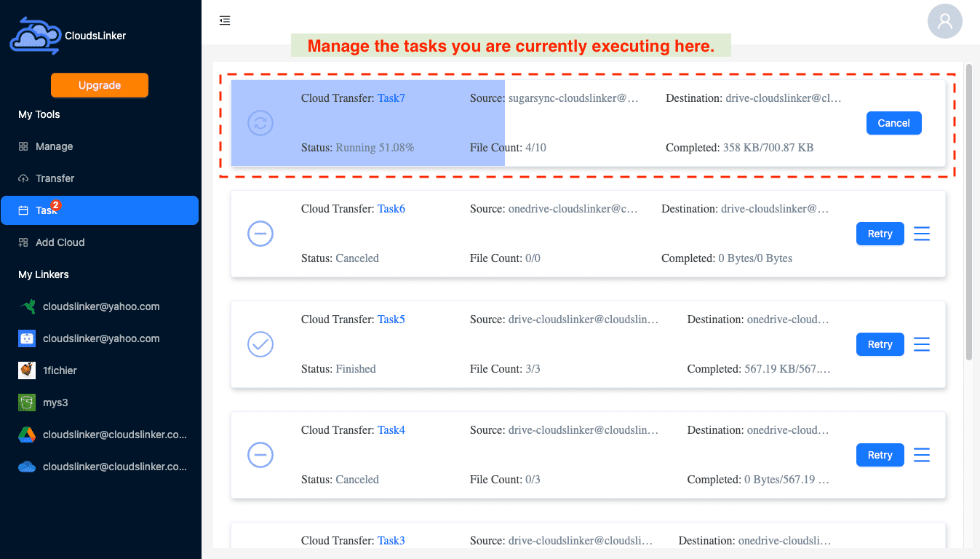Click the vertical scrollbar of the task list
Image resolution: width=980 pixels, height=559 pixels.
[968, 211]
